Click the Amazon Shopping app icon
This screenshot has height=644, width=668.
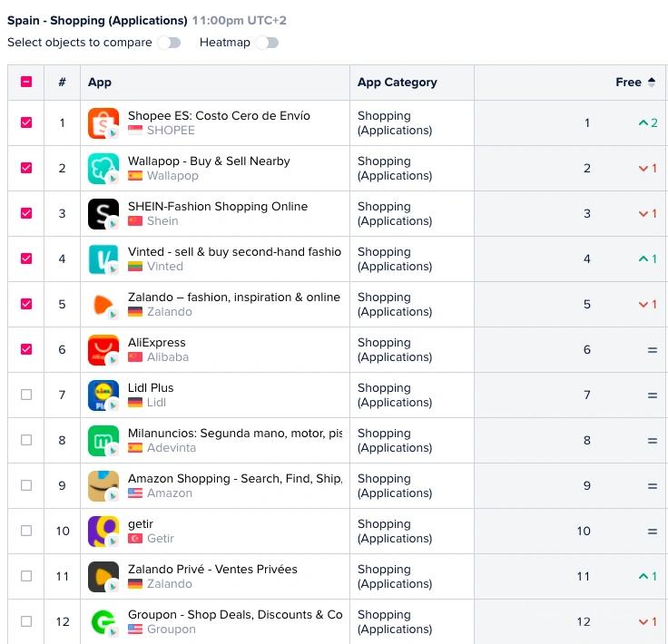click(x=103, y=486)
